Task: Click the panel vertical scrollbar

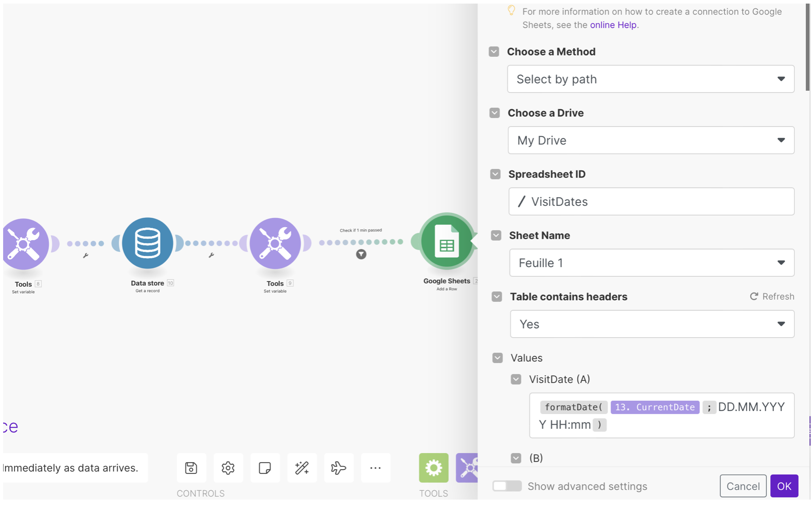Action: click(808, 47)
